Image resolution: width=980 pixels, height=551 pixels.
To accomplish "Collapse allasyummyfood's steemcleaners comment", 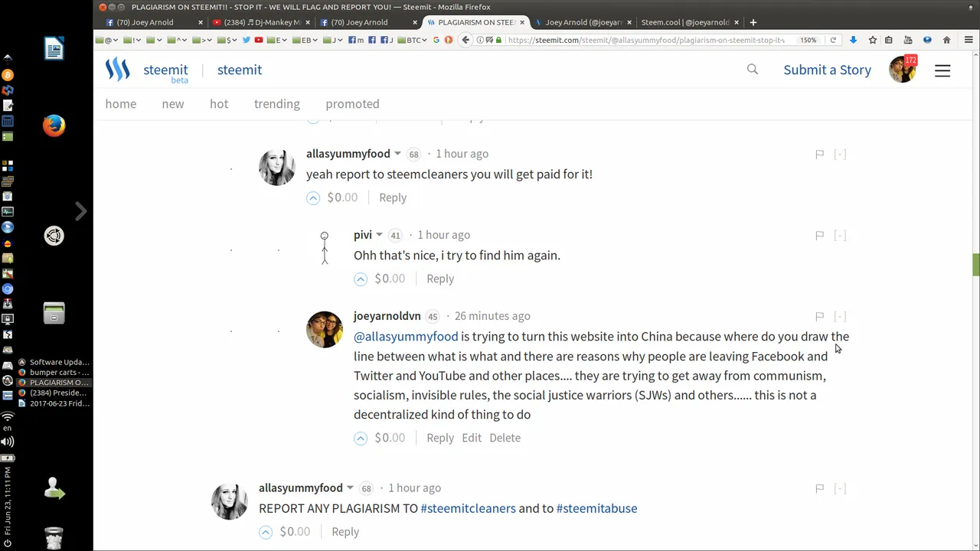I will point(840,154).
